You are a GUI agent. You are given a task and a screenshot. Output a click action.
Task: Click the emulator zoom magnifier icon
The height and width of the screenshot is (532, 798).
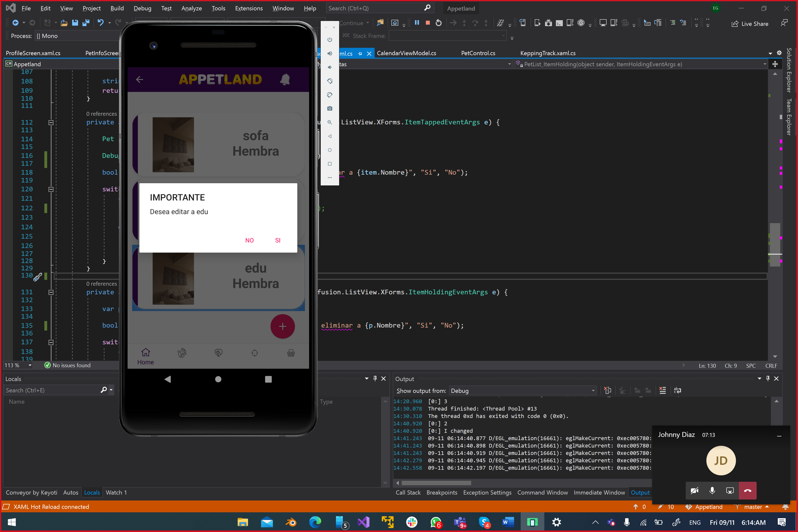pos(330,122)
